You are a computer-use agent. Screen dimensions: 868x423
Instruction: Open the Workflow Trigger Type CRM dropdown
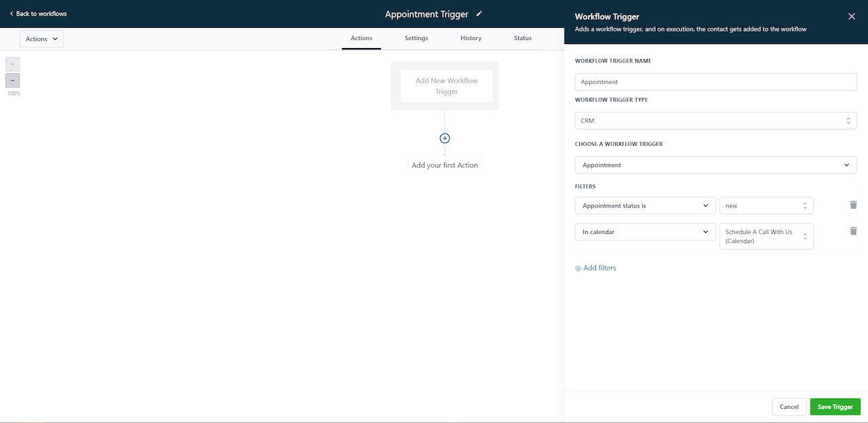pos(716,121)
